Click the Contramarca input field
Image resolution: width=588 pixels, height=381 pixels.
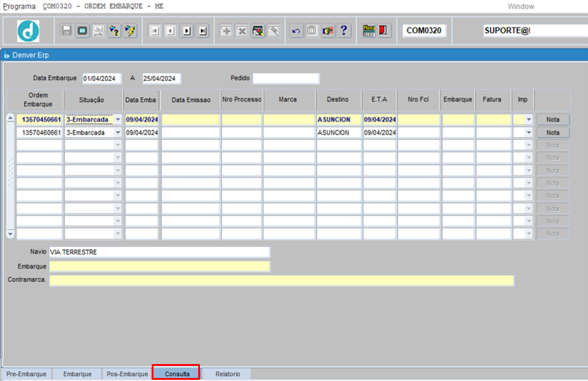tap(281, 280)
